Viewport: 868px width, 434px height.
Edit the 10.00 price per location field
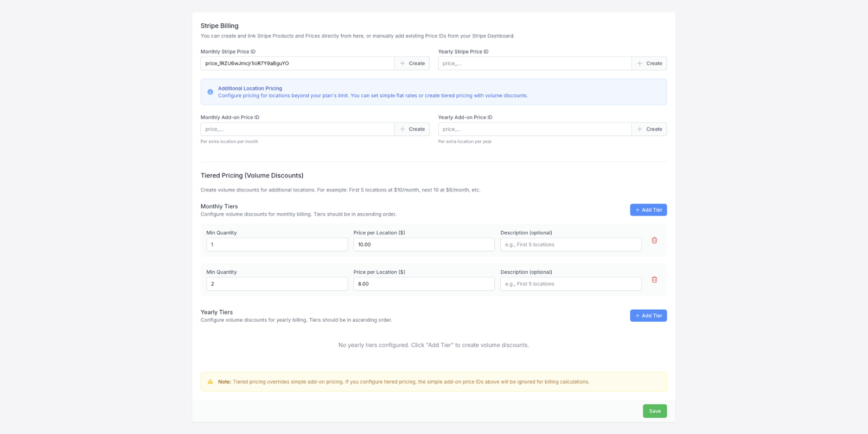(424, 245)
